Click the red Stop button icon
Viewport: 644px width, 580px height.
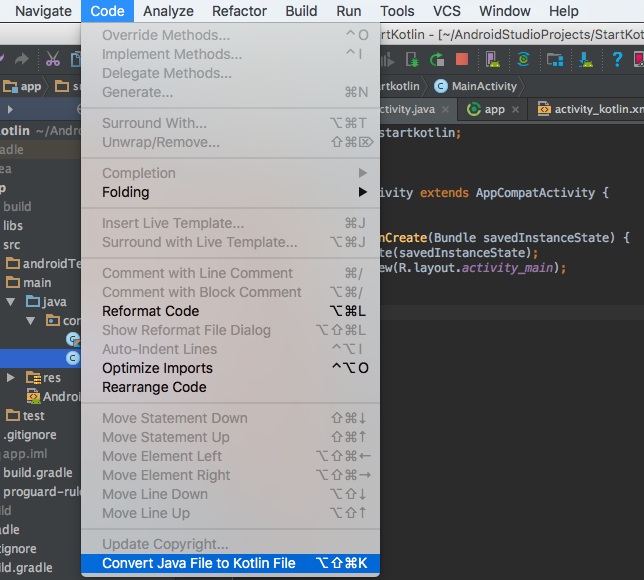click(x=462, y=59)
